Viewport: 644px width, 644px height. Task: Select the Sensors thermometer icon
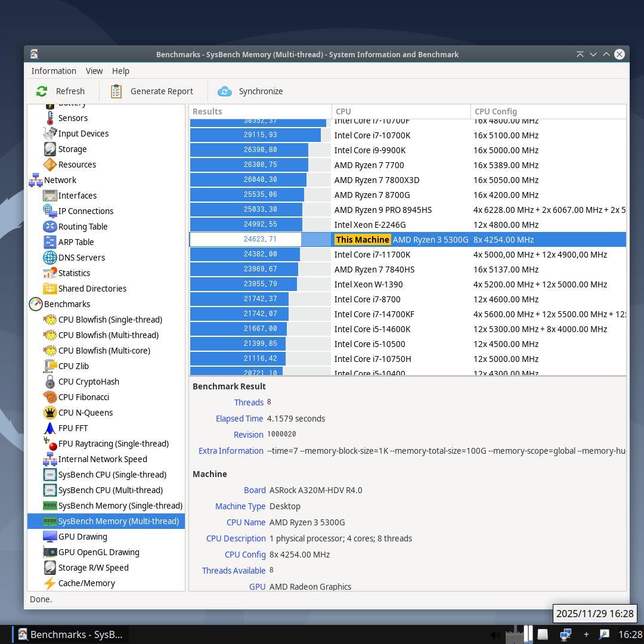point(50,118)
